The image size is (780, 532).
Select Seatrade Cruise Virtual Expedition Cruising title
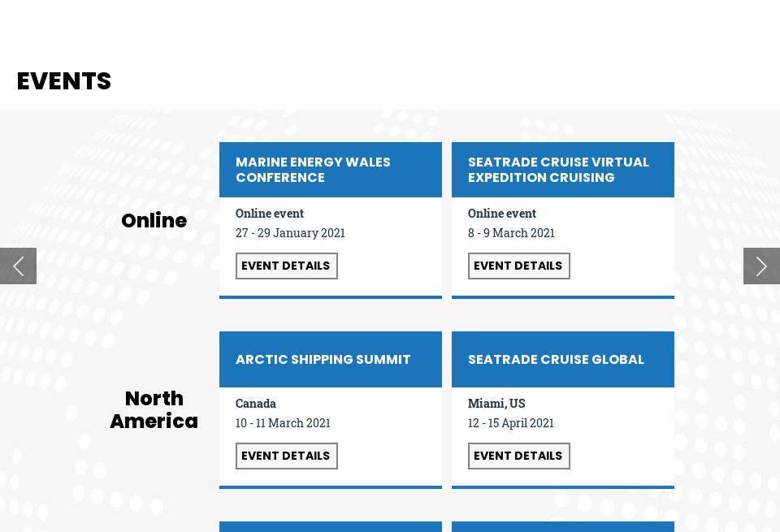tap(558, 170)
